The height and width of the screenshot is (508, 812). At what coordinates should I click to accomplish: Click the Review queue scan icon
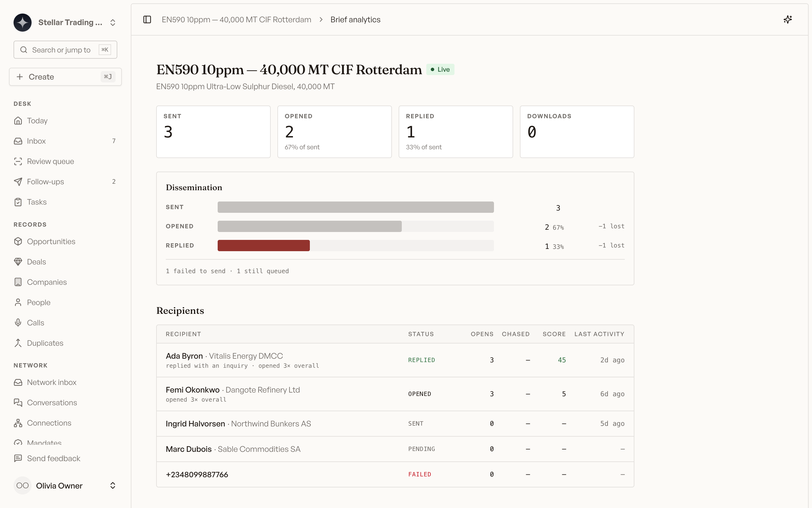coord(18,161)
